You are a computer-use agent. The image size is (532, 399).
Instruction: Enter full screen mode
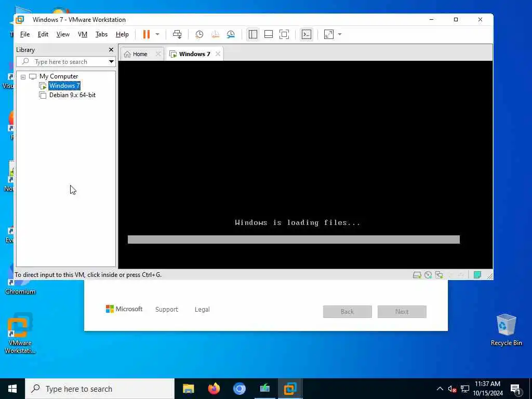tap(284, 34)
